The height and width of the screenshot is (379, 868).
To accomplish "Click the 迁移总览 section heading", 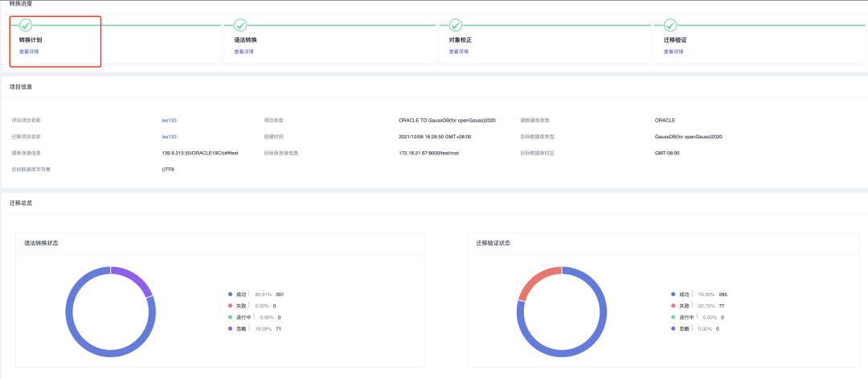I will click(x=20, y=203).
